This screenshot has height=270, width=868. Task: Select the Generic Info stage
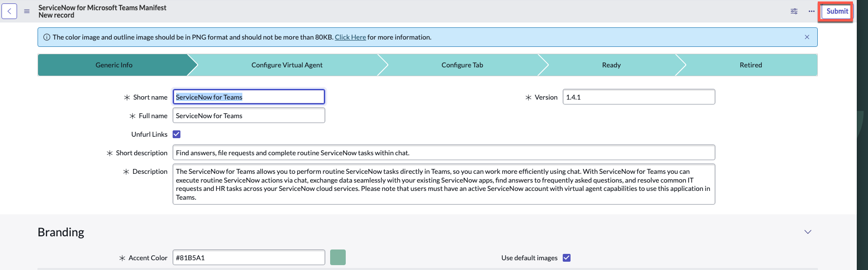click(114, 65)
